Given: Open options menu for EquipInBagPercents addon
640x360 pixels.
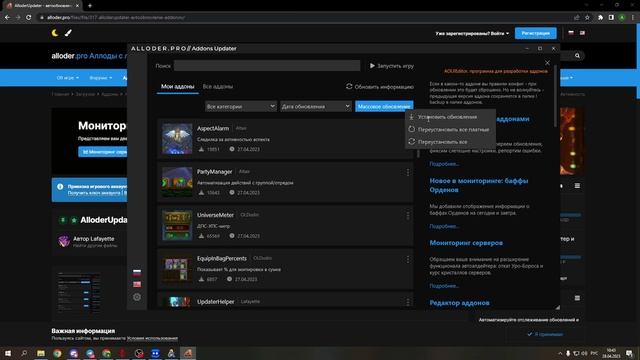Looking at the screenshot, I should click(x=408, y=259).
